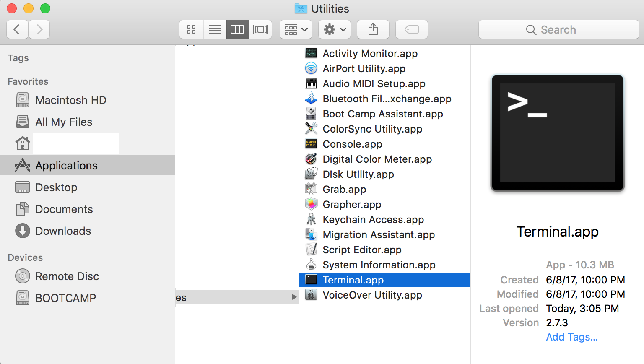Click the Bluetooth File Exchange icon
This screenshot has height=364, width=644.
pyautogui.click(x=311, y=99)
